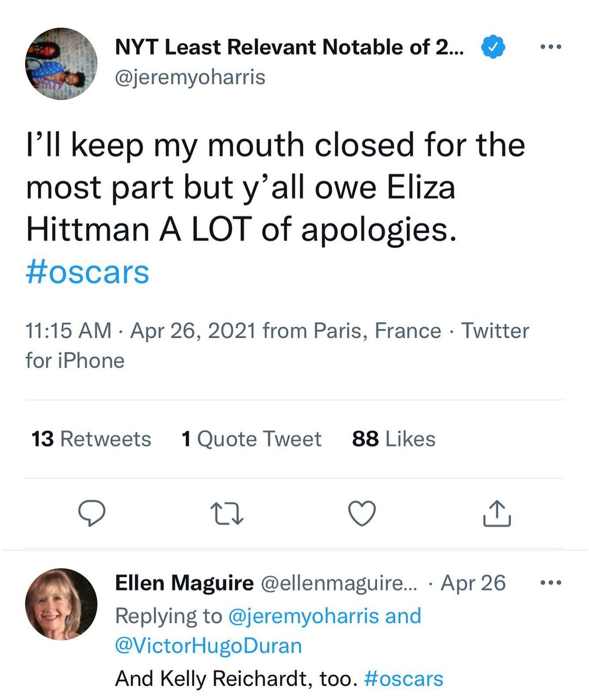589x700 pixels.
Task: Click @VictorHugoDuran mention in reply
Action: point(208,645)
